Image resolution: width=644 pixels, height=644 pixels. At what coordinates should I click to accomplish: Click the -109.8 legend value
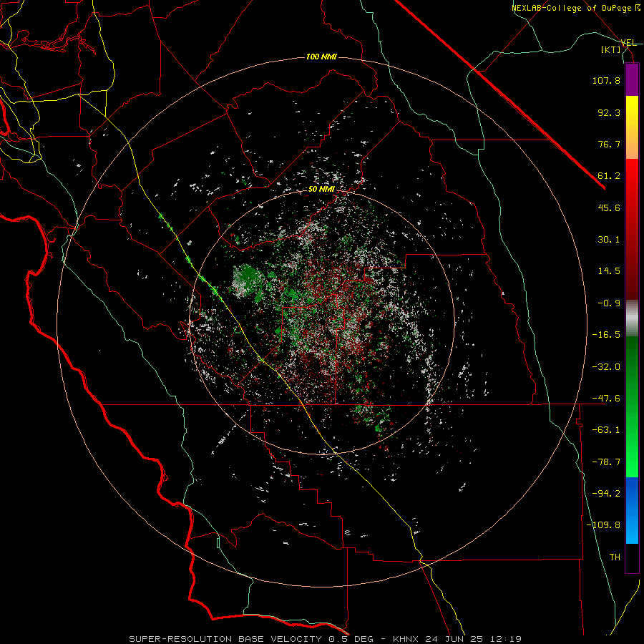pos(604,525)
